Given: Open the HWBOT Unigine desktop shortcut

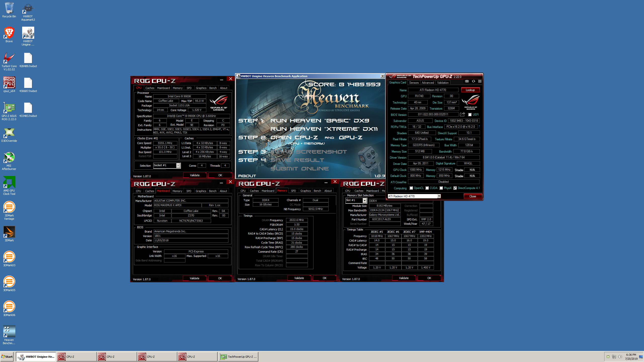Looking at the screenshot, I should (28, 36).
